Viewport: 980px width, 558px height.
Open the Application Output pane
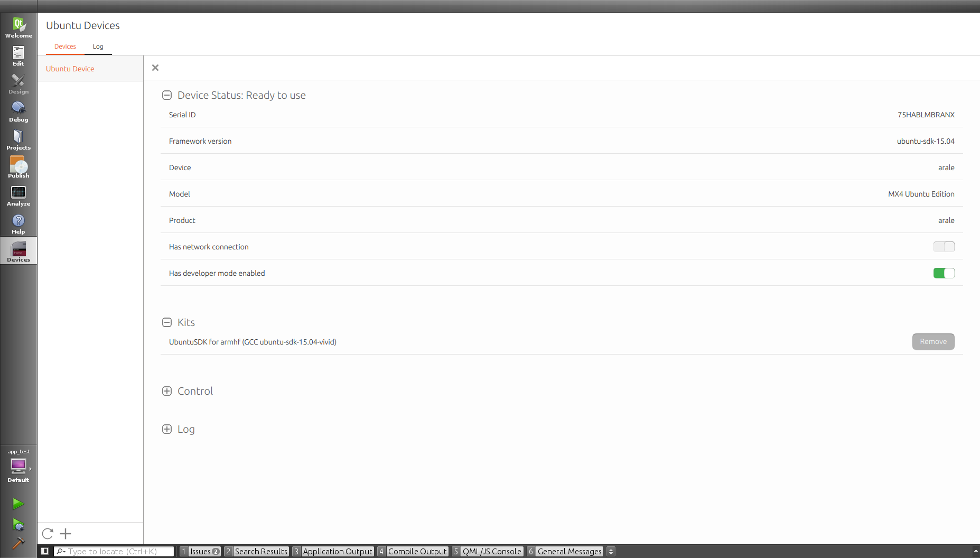[x=333, y=551]
